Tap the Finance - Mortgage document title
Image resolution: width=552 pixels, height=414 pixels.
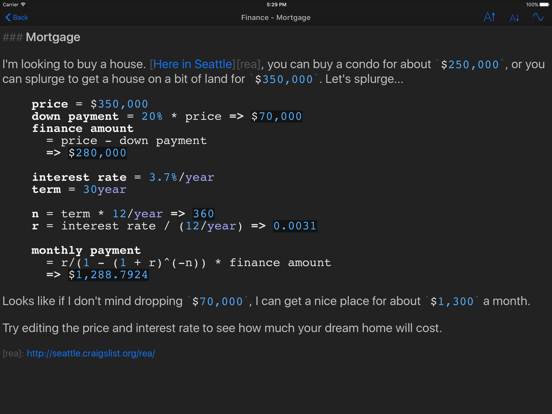coord(276,17)
